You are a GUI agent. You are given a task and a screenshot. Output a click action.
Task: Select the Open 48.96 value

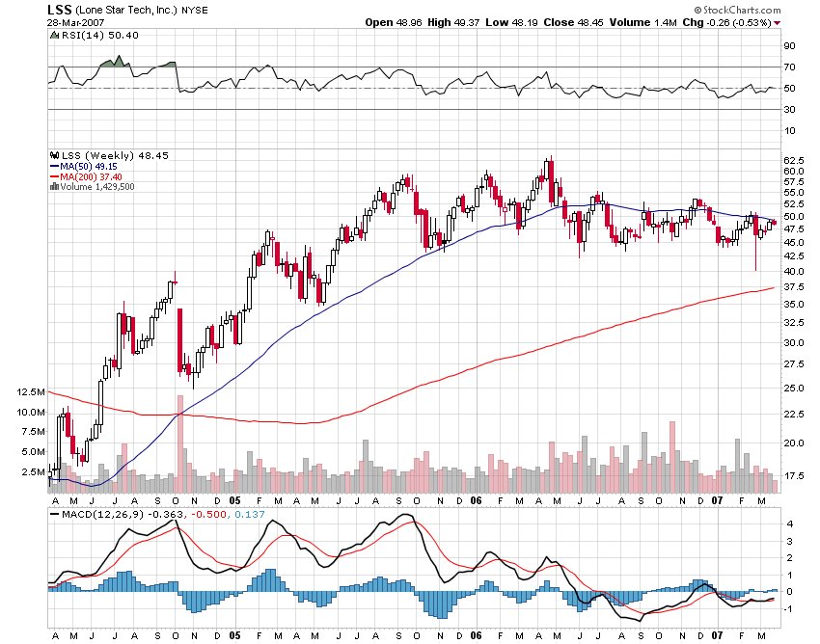click(x=394, y=22)
